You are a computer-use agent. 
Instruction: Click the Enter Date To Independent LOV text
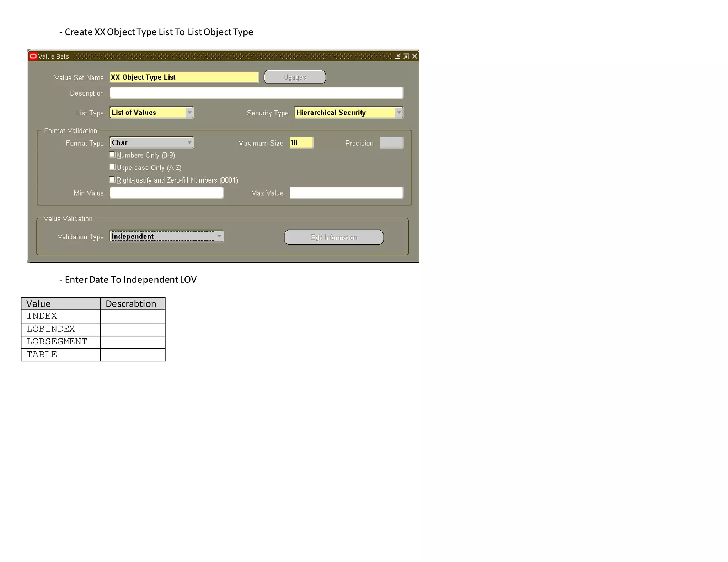point(128,280)
